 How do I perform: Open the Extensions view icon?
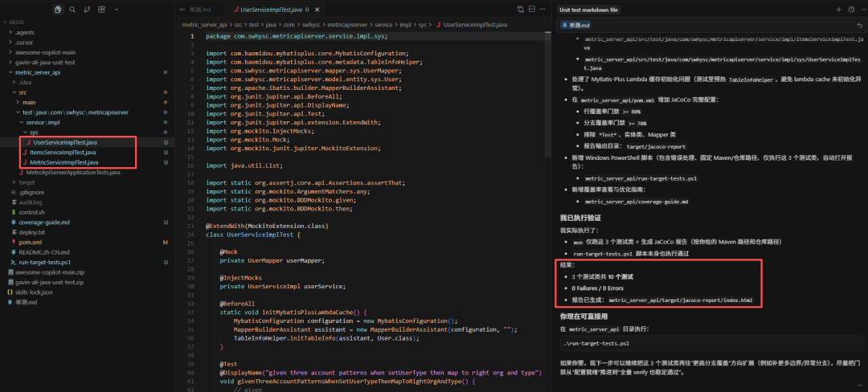[101, 10]
